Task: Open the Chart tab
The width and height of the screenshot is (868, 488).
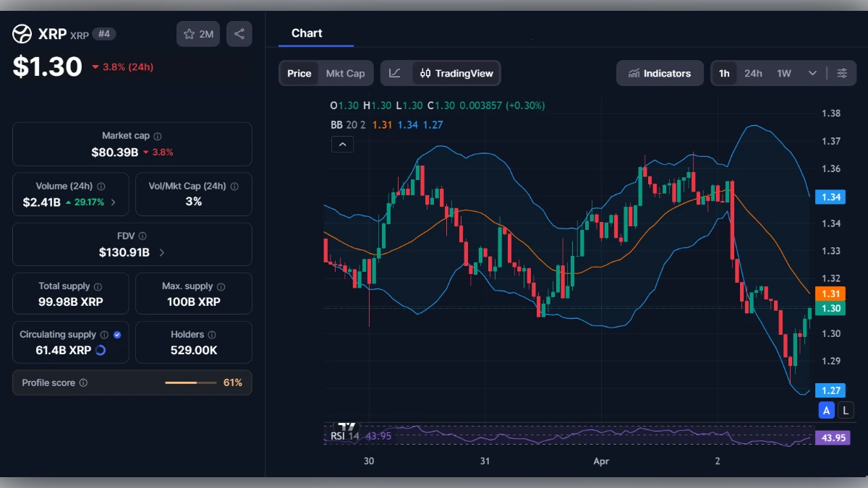Action: coord(307,33)
